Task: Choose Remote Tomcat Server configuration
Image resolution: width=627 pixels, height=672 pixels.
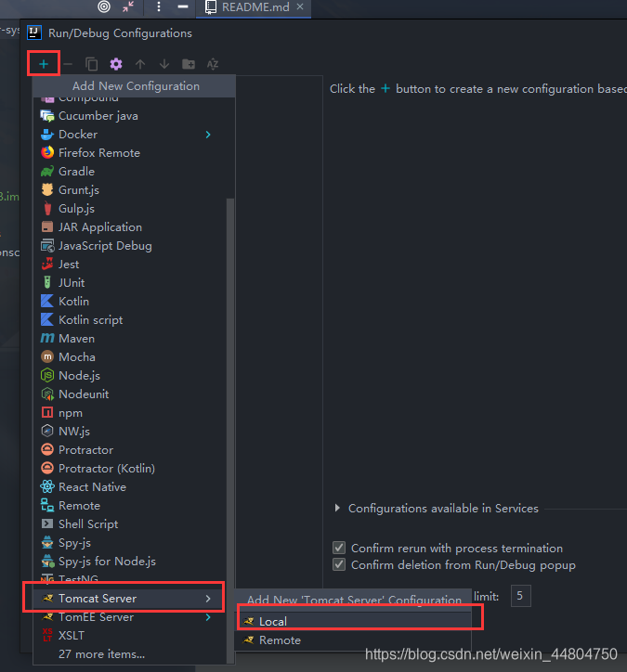Action: tap(354, 640)
